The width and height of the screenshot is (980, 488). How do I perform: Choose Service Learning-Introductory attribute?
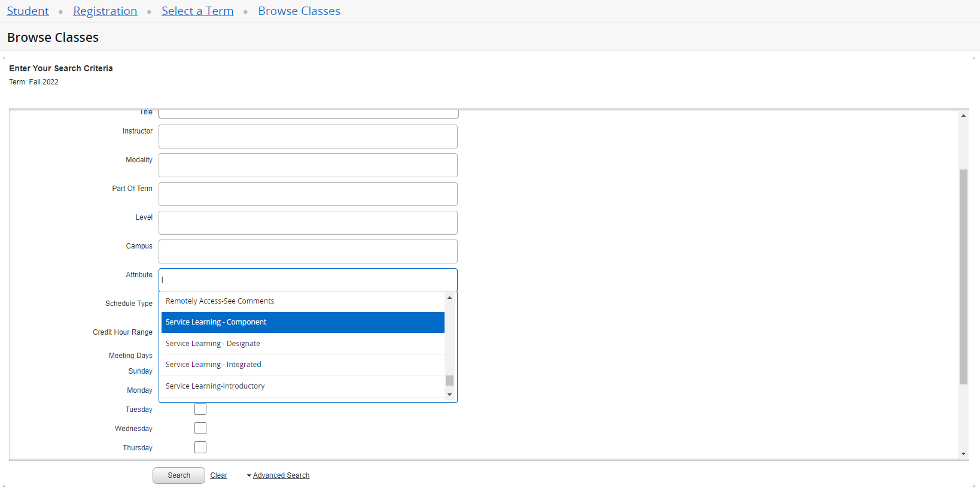(x=303, y=386)
